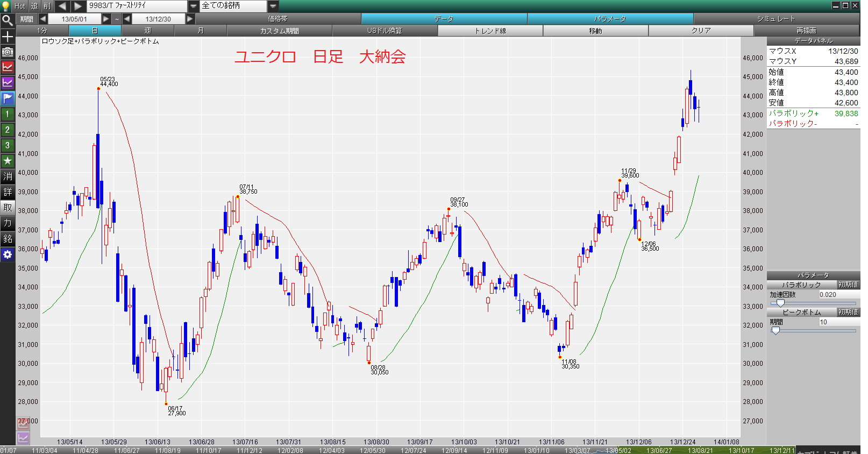Click the light bulb hint icon

tap(6, 6)
